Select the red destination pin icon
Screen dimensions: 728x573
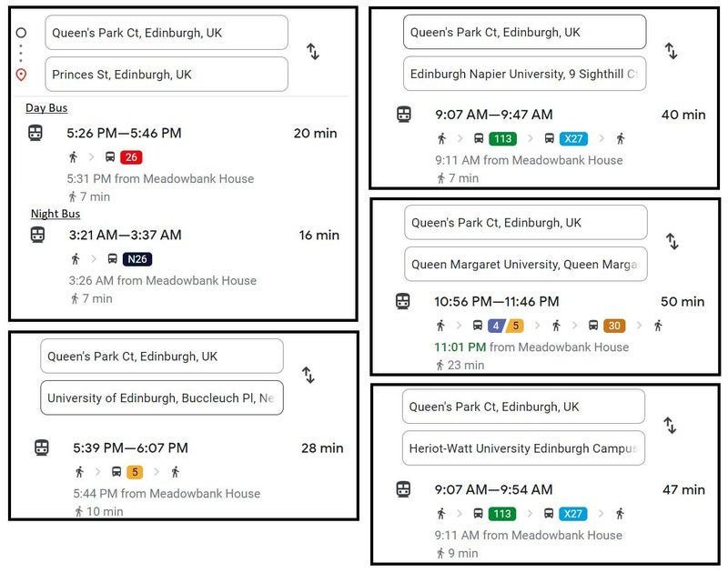(x=22, y=75)
